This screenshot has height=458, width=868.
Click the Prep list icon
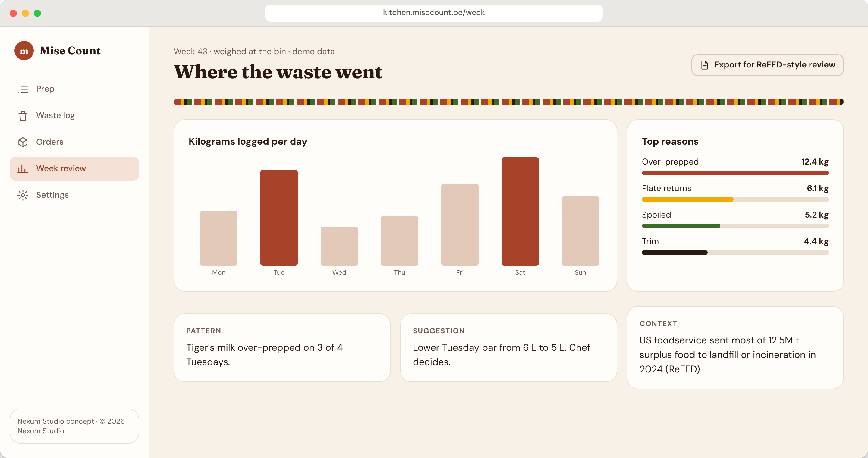pyautogui.click(x=23, y=89)
